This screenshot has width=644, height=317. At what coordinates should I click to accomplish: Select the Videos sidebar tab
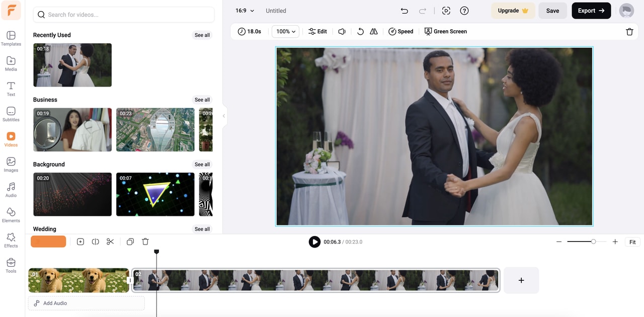tap(11, 139)
